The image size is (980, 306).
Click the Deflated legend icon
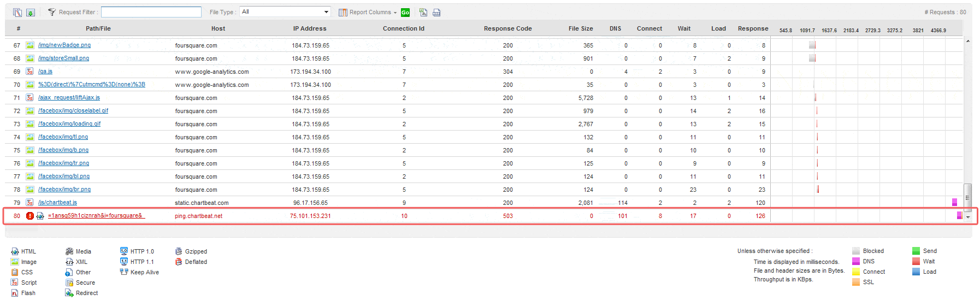[x=179, y=262]
